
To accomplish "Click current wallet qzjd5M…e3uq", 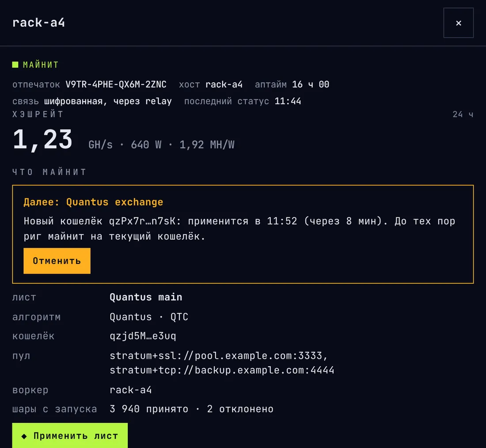I will coord(143,336).
